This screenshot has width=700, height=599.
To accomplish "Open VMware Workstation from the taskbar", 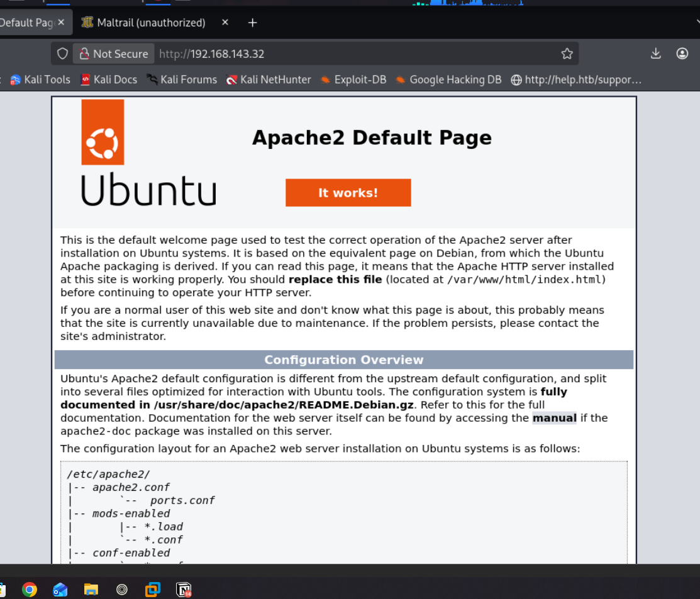I will tap(152, 589).
